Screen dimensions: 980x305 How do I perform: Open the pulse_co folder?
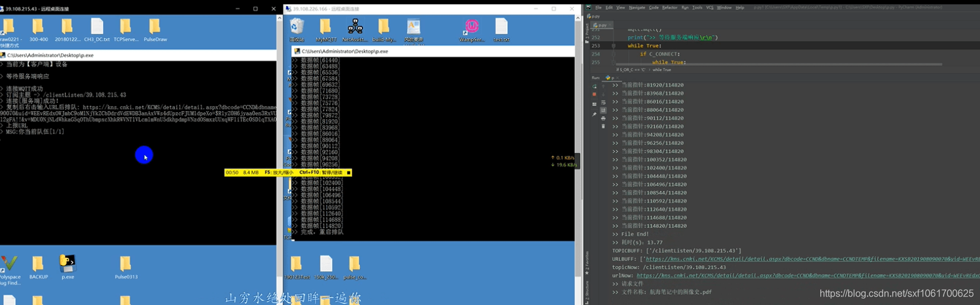coord(354,268)
